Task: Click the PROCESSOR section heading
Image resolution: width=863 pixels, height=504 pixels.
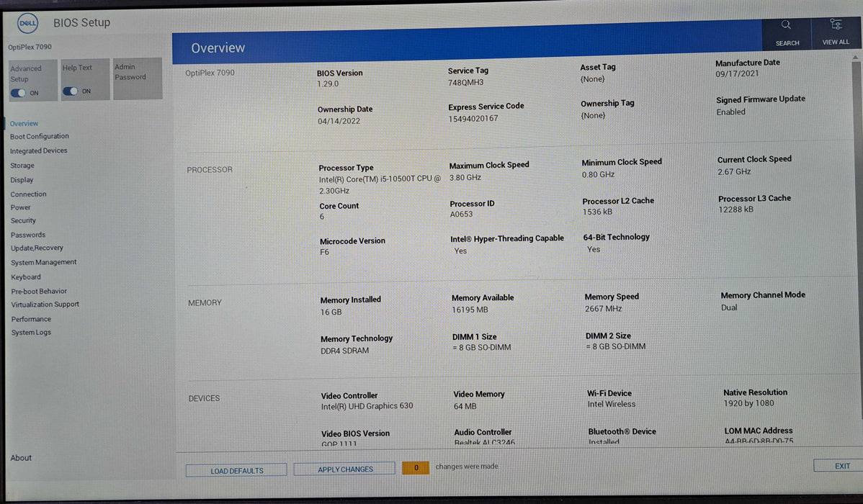Action: click(x=210, y=170)
